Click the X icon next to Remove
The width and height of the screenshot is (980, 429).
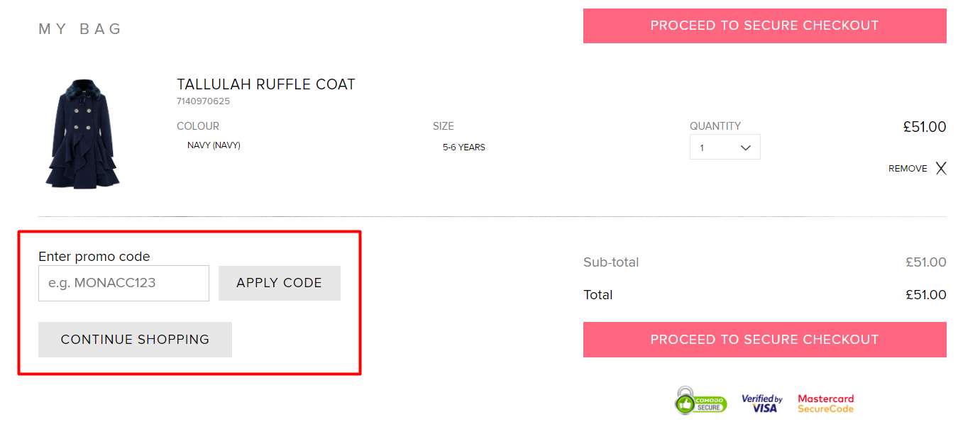tap(941, 168)
